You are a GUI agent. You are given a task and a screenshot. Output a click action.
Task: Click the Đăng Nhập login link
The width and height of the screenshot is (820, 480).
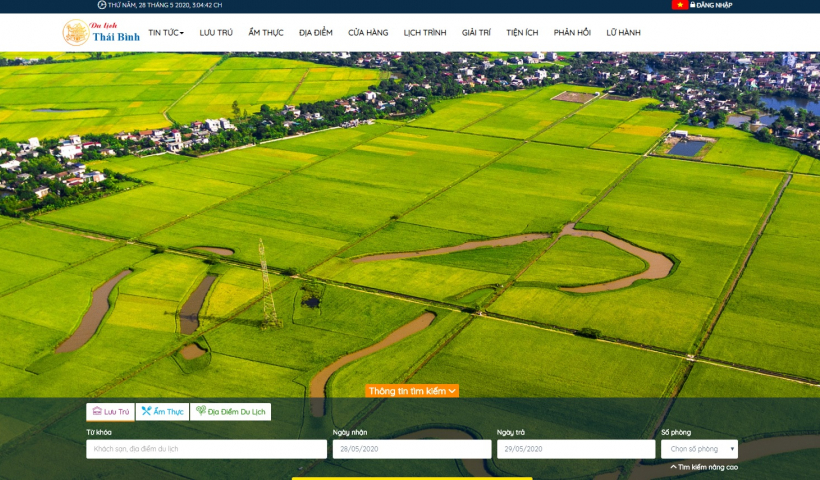click(x=714, y=5)
